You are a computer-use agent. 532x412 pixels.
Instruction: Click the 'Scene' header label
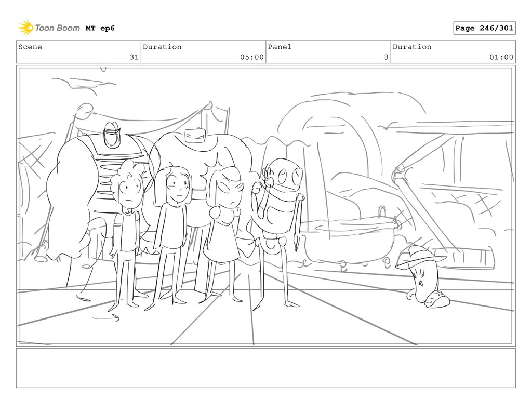click(30, 47)
